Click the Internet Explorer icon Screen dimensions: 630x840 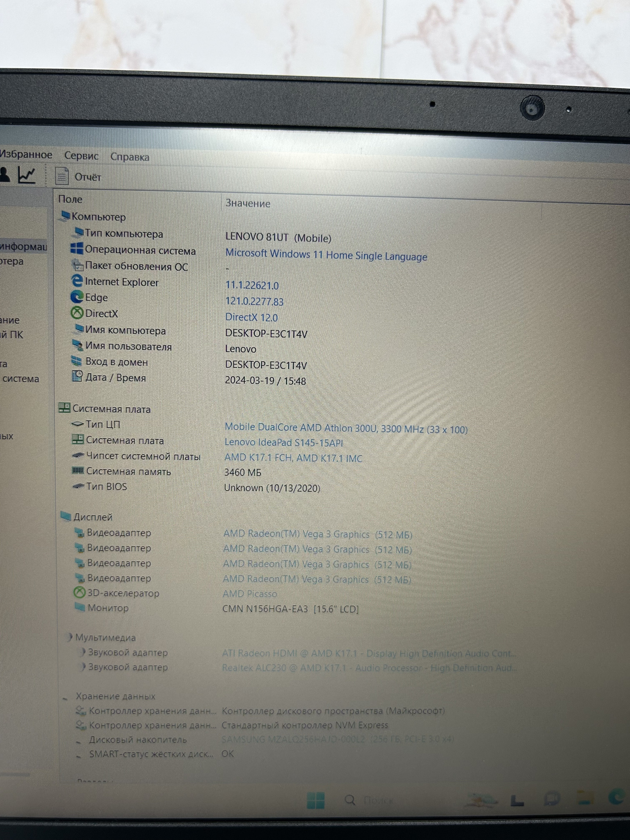pos(77,281)
